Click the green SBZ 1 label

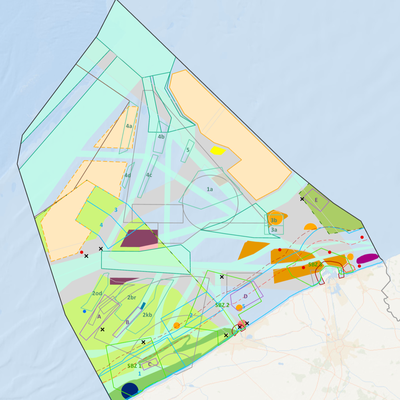click(x=135, y=366)
